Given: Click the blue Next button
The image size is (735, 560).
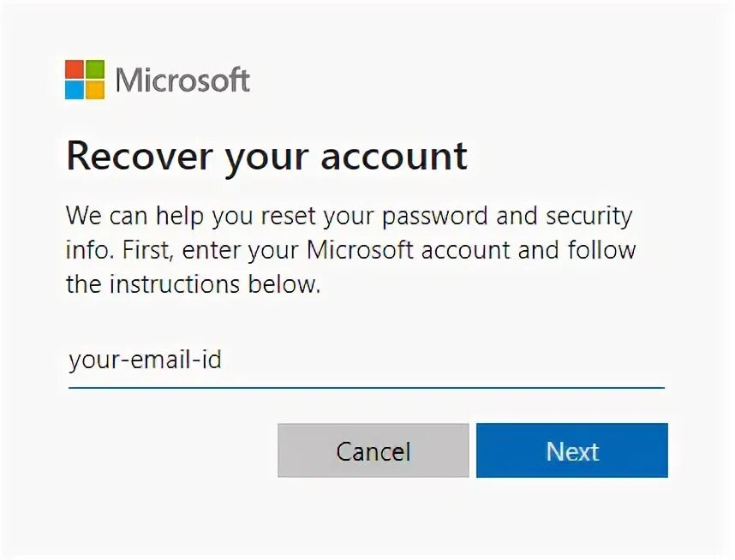Looking at the screenshot, I should pos(571,450).
